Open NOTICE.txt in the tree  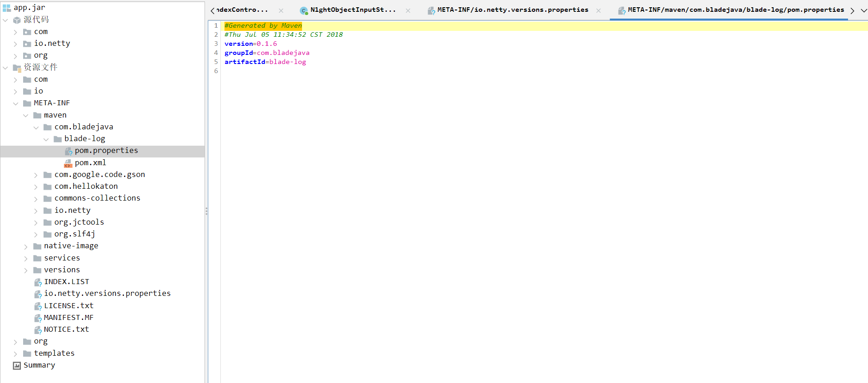(x=66, y=329)
